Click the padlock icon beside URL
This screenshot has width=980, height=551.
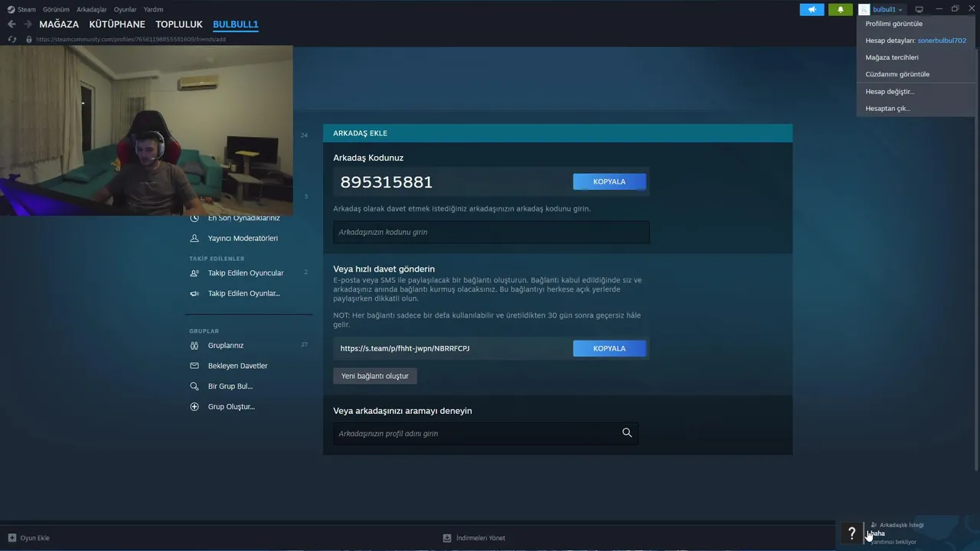click(29, 39)
